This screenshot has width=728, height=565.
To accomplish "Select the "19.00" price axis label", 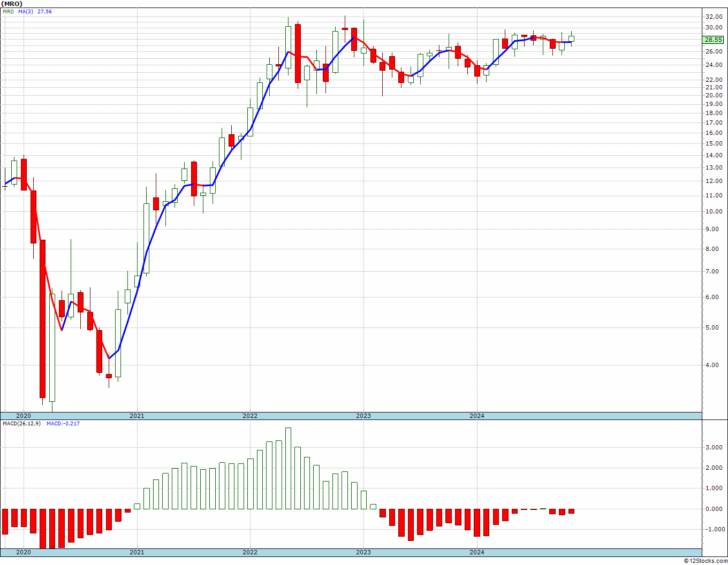I will tap(713, 104).
